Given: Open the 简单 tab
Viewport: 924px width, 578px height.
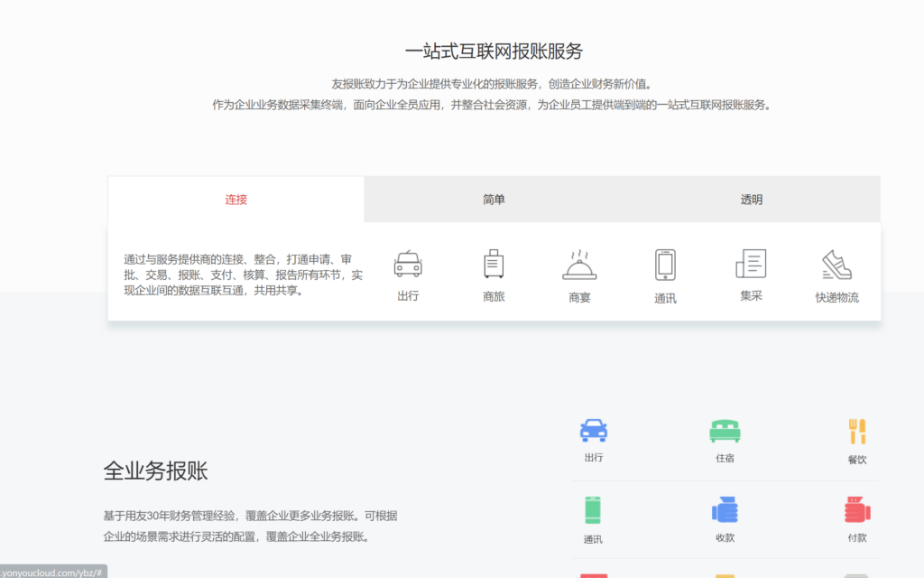Looking at the screenshot, I should pyautogui.click(x=494, y=200).
